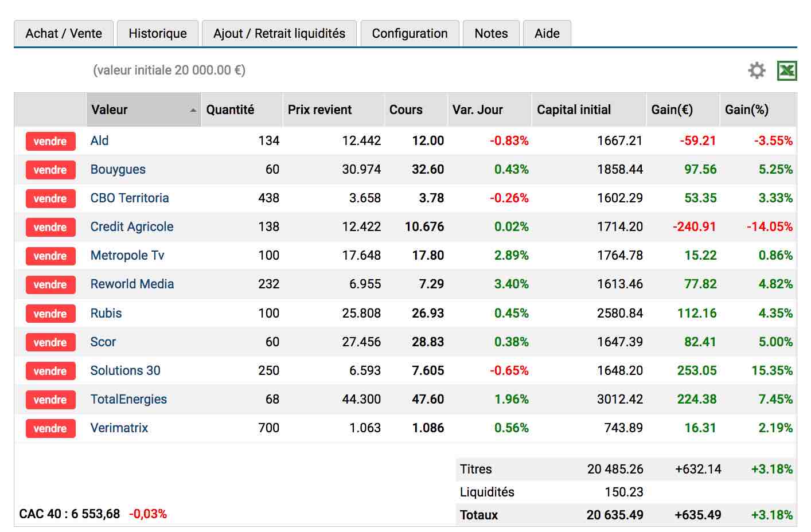Screen dimensions: 811x532
Task: Click vendre for CBO Territoria
Action: point(50,198)
